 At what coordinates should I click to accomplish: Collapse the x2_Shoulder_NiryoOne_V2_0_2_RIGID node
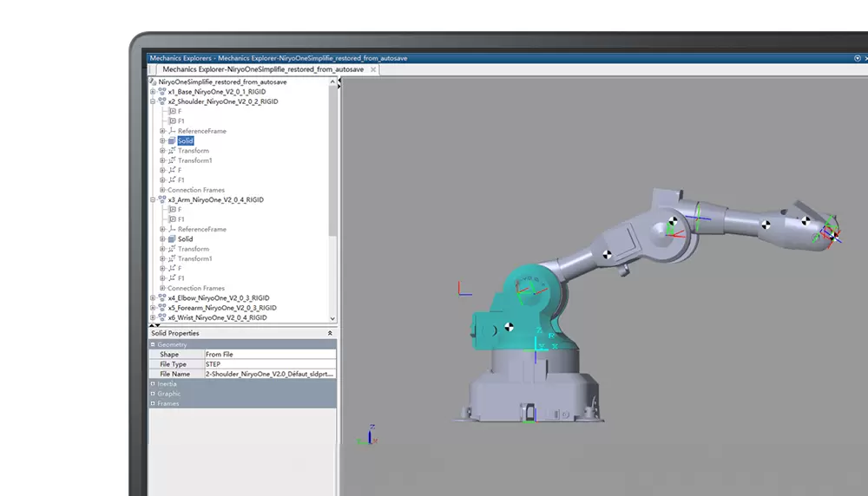(x=153, y=101)
